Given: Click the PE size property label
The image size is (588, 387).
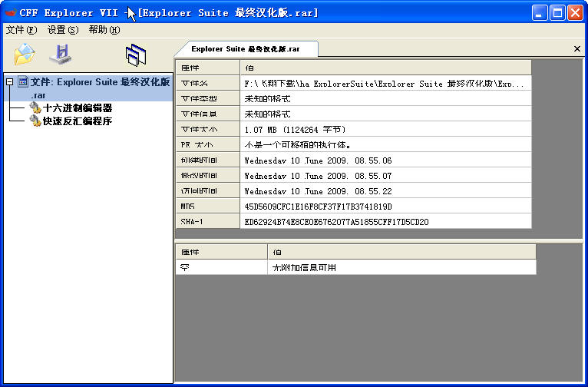Looking at the screenshot, I should (x=208, y=145).
